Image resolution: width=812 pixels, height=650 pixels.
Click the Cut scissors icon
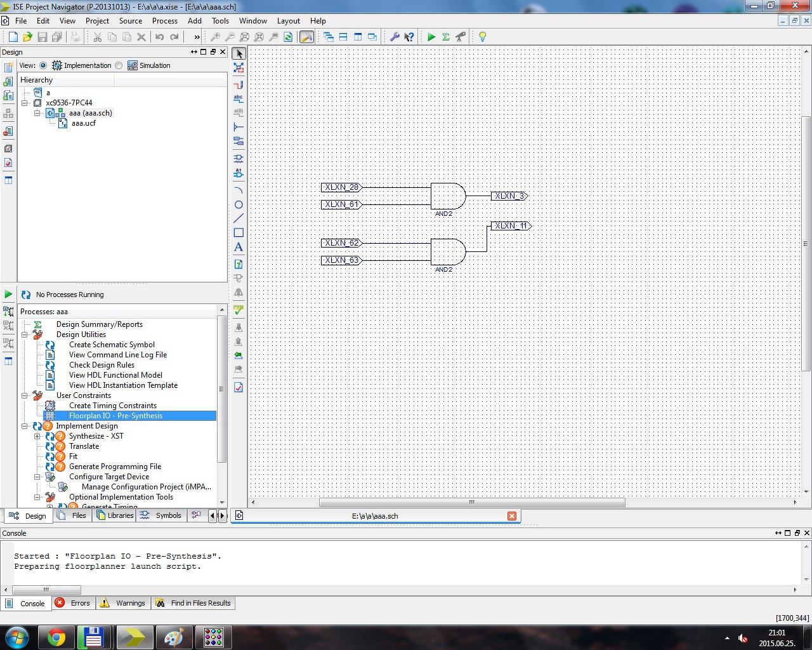click(x=98, y=37)
